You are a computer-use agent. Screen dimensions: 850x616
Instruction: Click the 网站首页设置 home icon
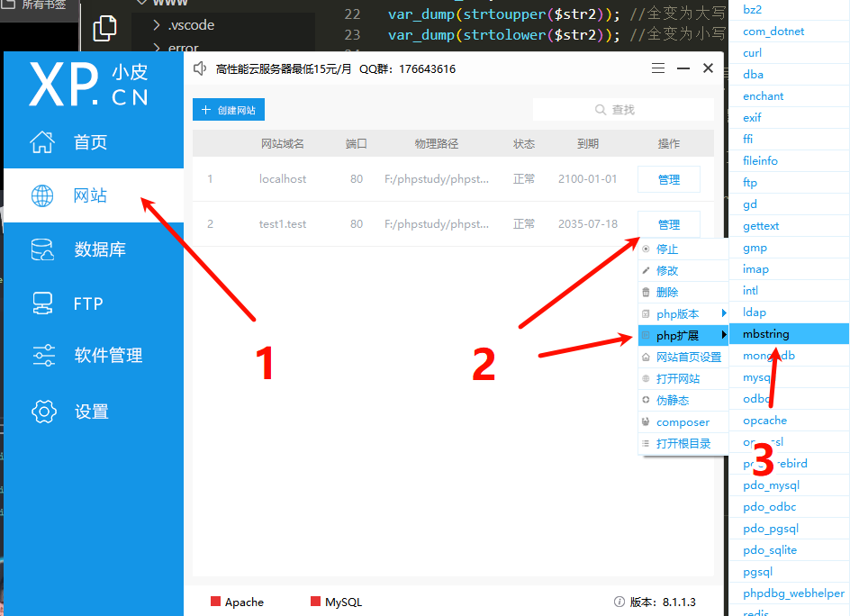point(646,358)
